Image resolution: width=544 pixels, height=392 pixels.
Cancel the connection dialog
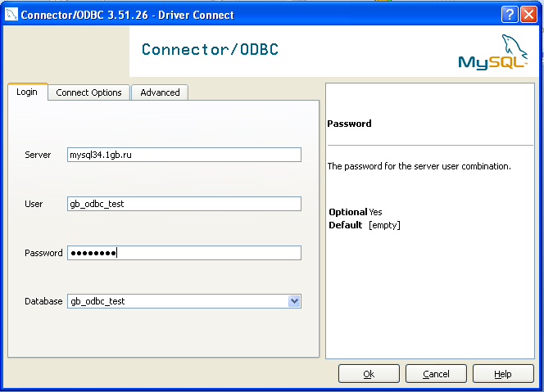pyautogui.click(x=436, y=374)
